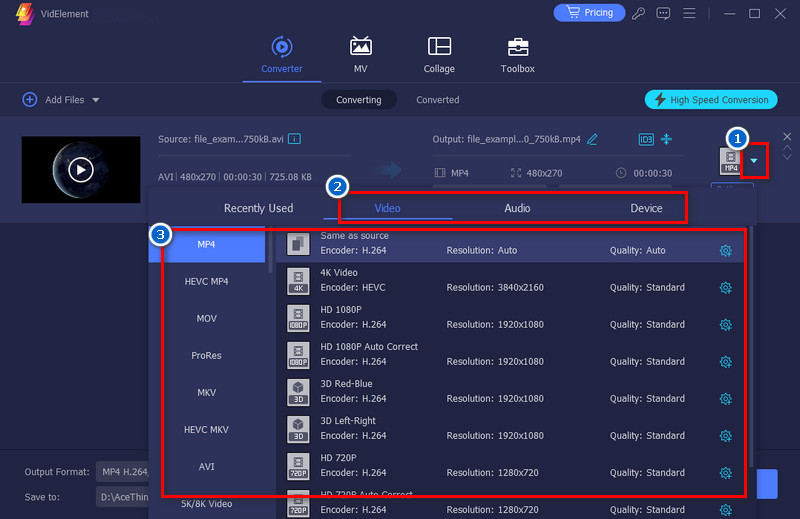The height and width of the screenshot is (519, 800).
Task: Open the feedback chat bubble icon
Action: (662, 13)
